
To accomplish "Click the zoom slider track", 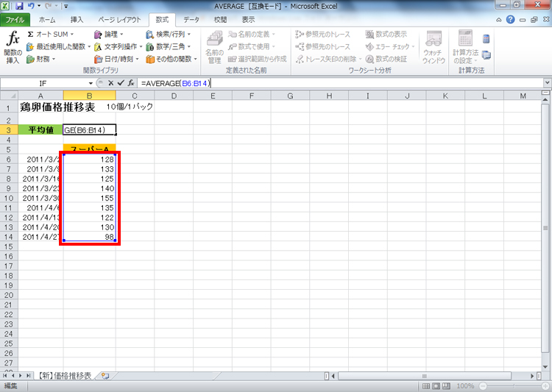I will [514, 386].
